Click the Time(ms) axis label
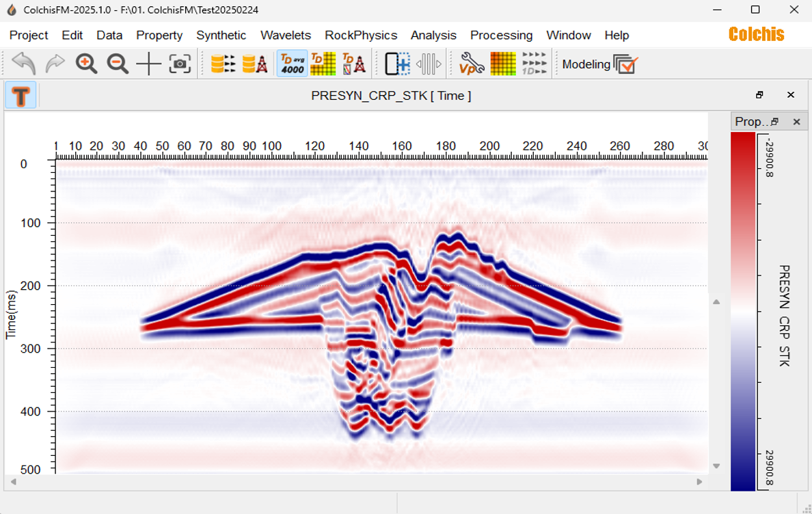Viewport: 812px width, 514px height. coord(11,314)
